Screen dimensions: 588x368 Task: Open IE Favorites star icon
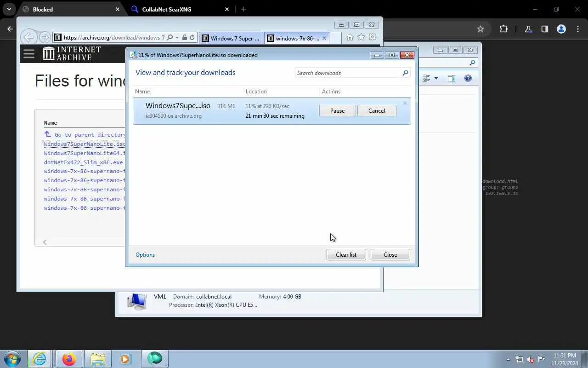361,37
